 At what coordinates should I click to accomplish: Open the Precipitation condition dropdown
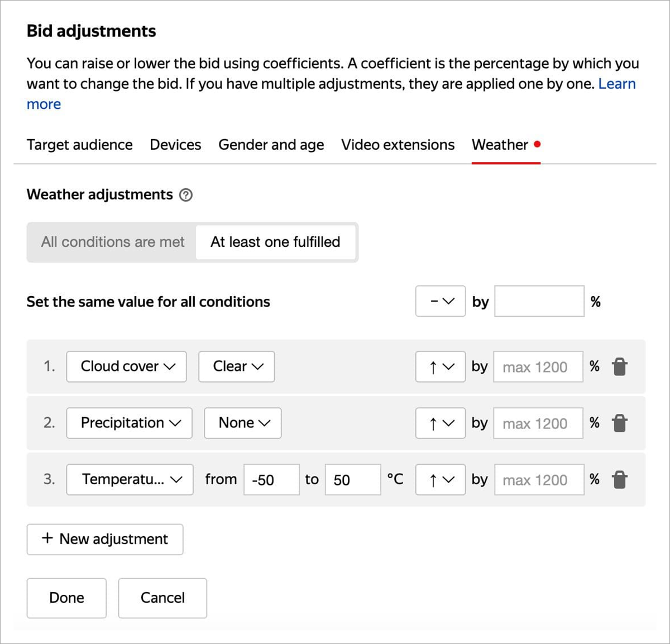coord(130,423)
